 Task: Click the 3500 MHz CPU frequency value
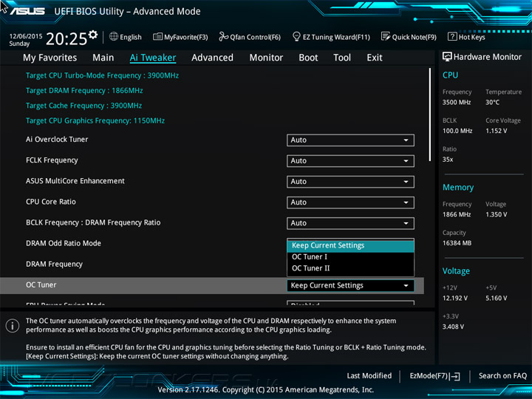457,102
